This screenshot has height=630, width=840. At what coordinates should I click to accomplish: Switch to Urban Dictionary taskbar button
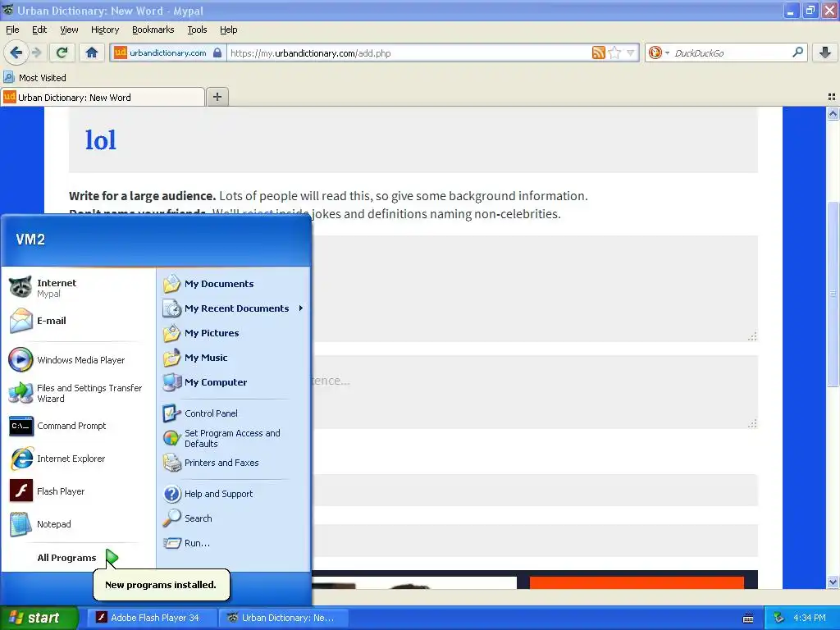coord(283,618)
